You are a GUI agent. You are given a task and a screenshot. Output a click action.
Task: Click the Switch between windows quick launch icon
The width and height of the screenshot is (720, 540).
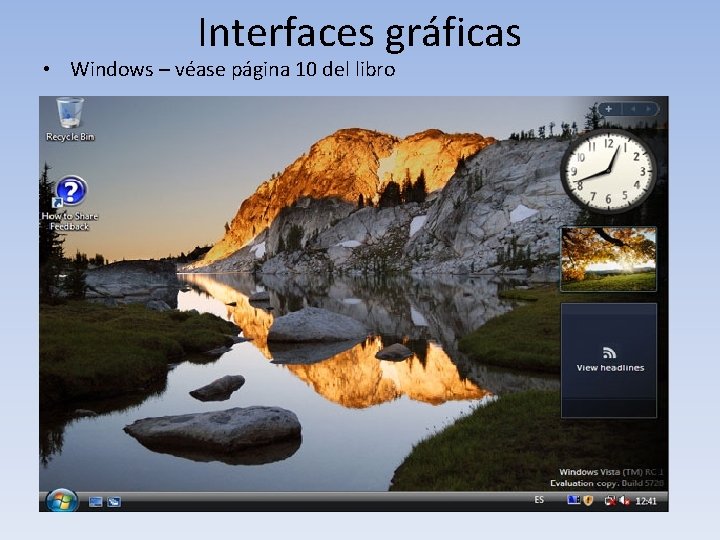(114, 502)
